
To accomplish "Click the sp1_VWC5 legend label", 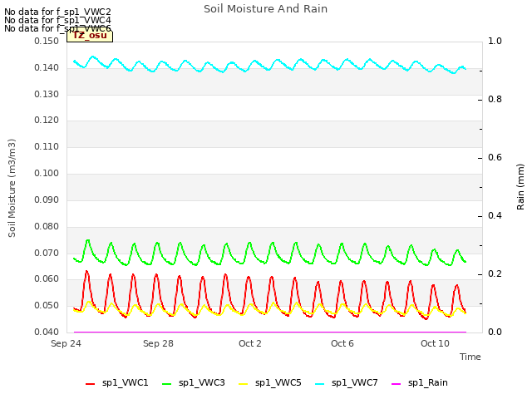I will pyautogui.click(x=278, y=382).
